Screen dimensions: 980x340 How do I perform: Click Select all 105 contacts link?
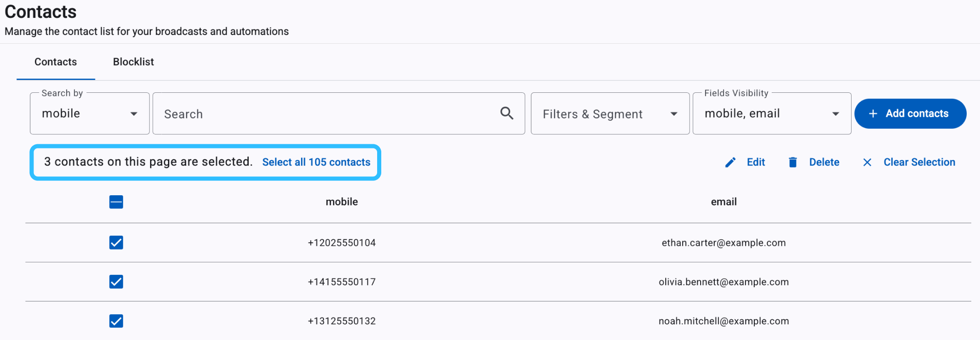(316, 162)
